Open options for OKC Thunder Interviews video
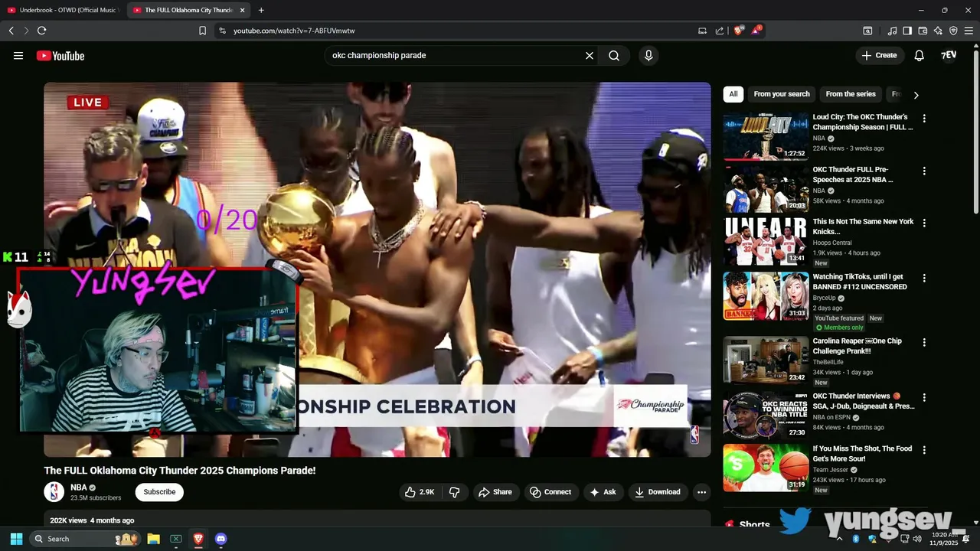980x551 pixels. [924, 397]
